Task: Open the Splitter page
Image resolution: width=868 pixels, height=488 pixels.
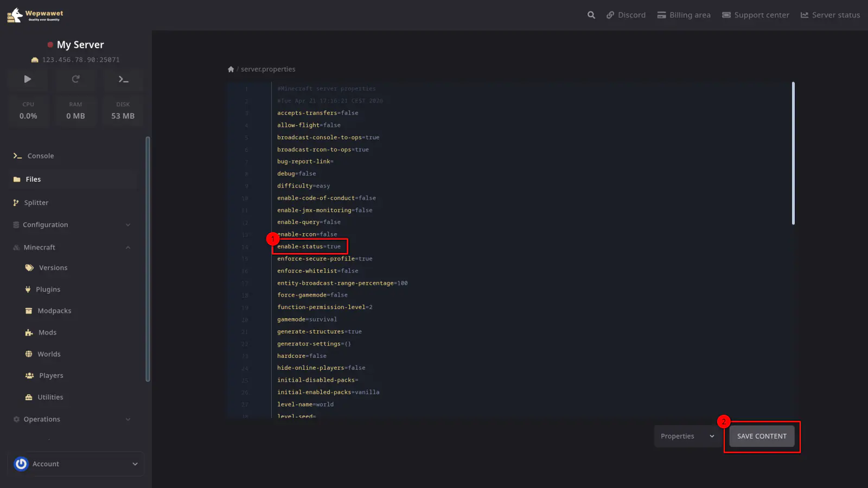Action: [x=36, y=203]
